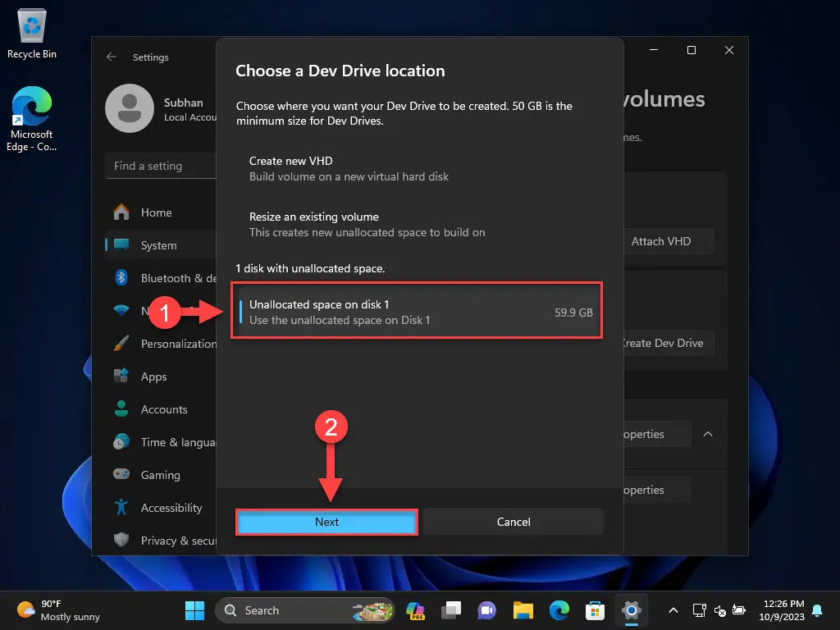Open Chat app on taskbar
Screen dimensions: 840x630
pyautogui.click(x=487, y=610)
